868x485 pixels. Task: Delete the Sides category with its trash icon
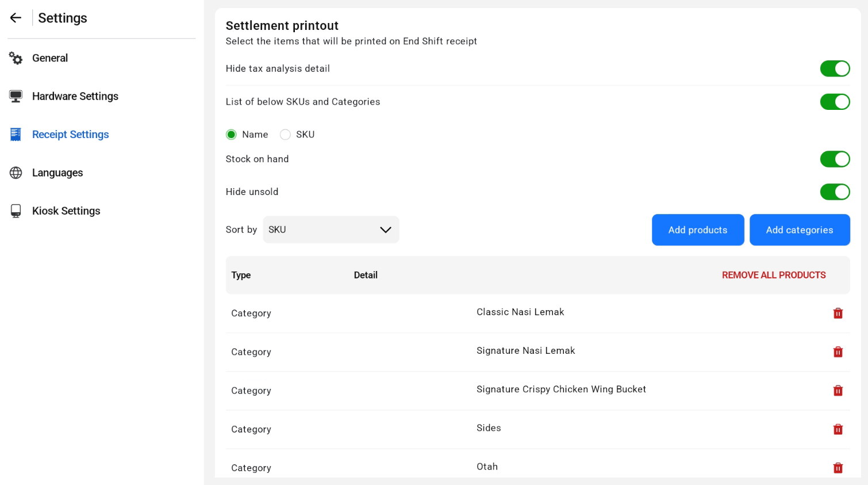(x=838, y=429)
